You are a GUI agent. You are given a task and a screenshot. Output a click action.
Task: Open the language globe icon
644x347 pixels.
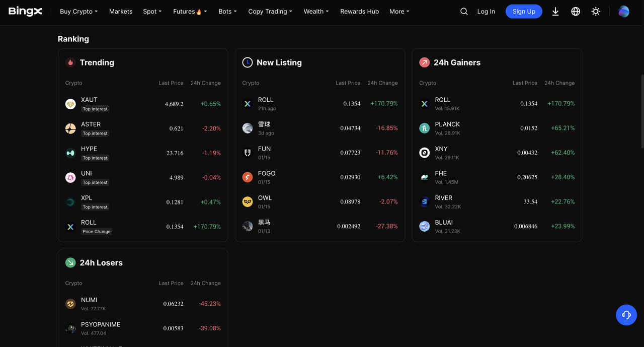(576, 12)
